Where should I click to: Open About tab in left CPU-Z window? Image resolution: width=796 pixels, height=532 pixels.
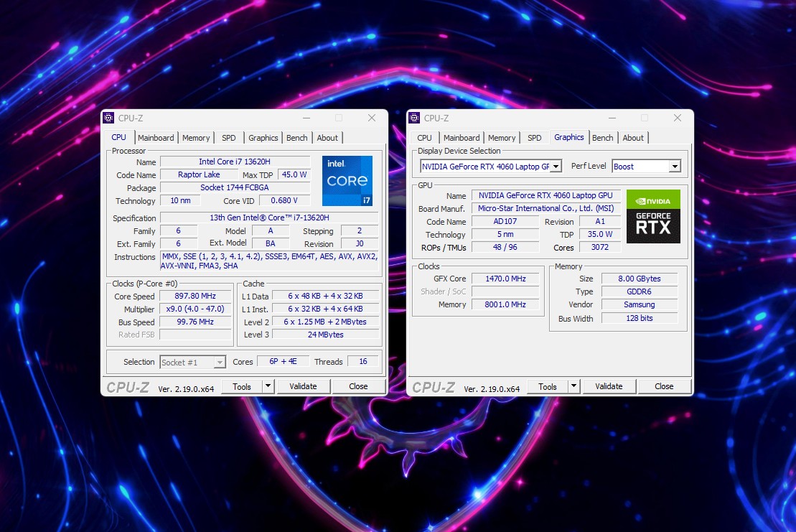point(327,138)
